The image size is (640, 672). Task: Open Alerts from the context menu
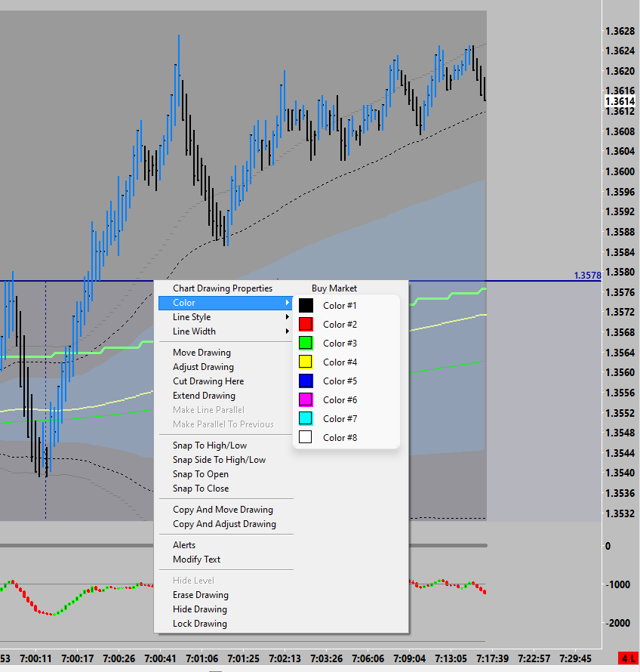184,545
